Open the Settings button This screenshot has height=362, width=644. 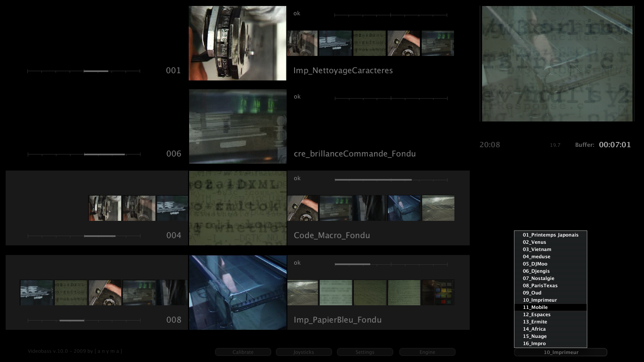point(365,352)
